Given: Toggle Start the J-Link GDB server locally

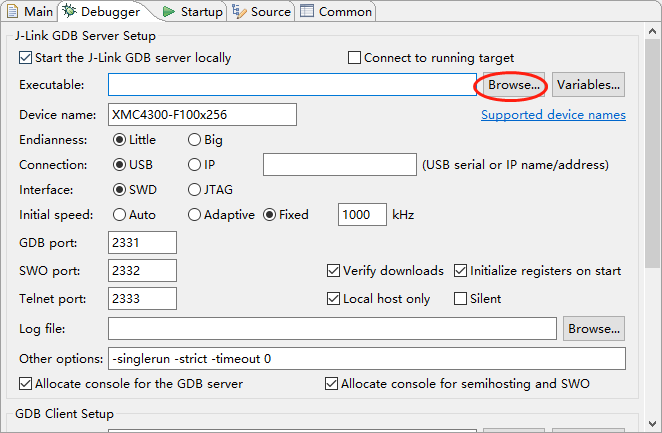Looking at the screenshot, I should click(25, 57).
